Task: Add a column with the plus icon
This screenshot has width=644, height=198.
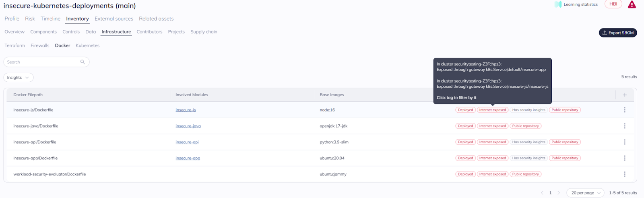Action: [624, 95]
